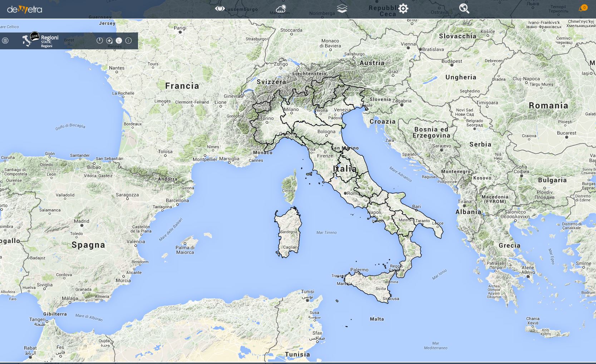Click the Roma city marker
This screenshot has height=364, width=596.
(345, 193)
